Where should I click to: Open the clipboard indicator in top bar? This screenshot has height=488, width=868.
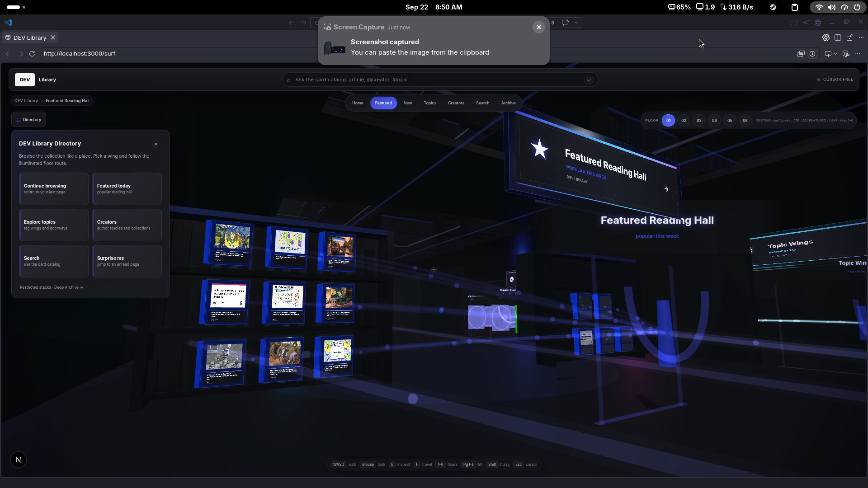[794, 7]
